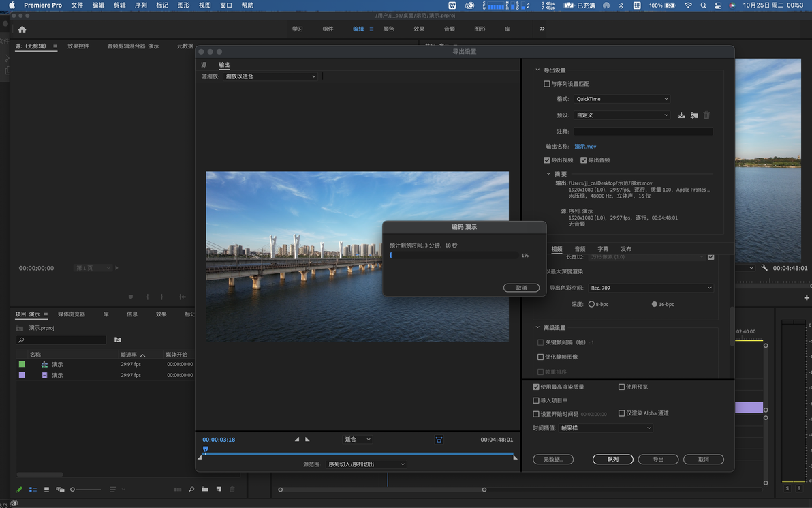Click into the 注释 comment field
The height and width of the screenshot is (508, 812).
pos(642,132)
